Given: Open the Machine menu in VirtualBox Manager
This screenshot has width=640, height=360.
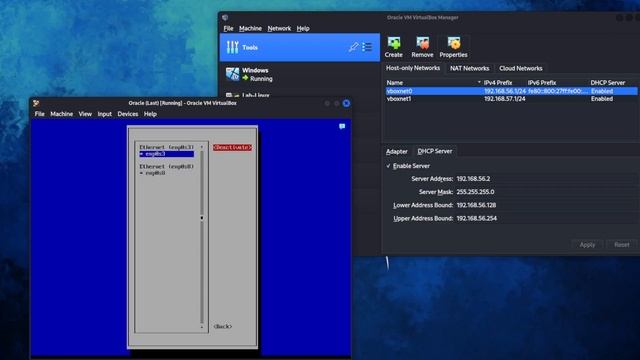Looking at the screenshot, I should [x=250, y=29].
